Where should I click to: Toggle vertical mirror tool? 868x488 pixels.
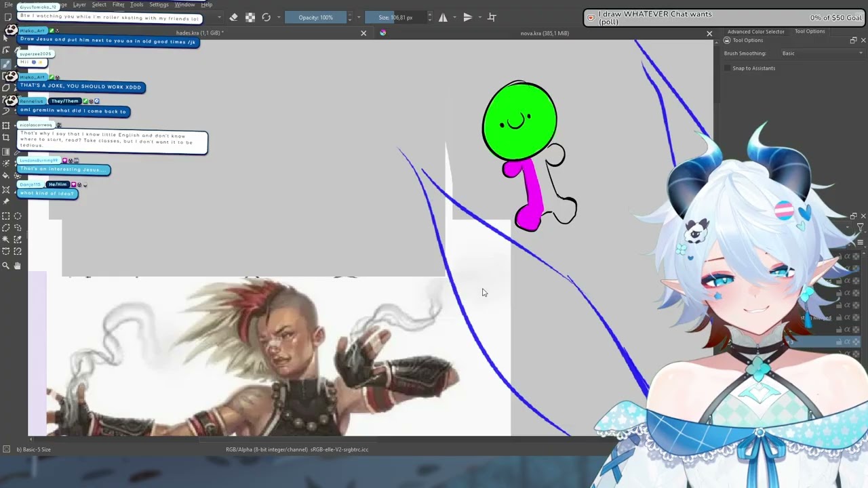pos(467,17)
